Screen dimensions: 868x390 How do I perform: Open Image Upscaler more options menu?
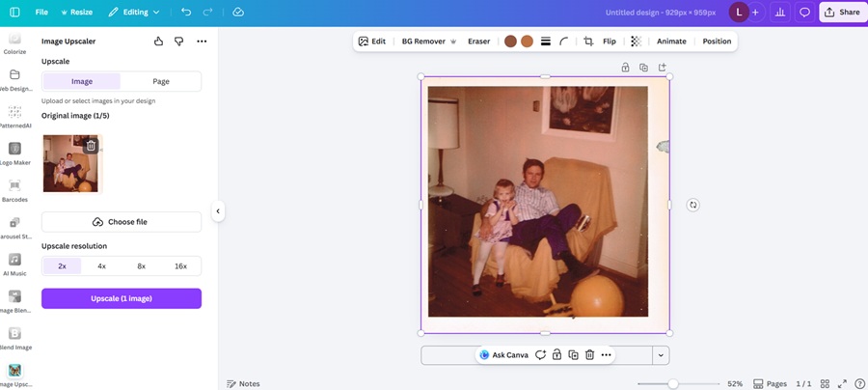point(202,41)
